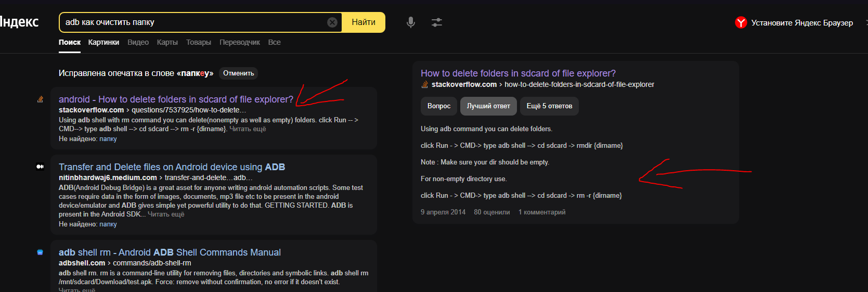
Task: Open 'adb shell rm - Android ADB Shell' result
Action: (170, 252)
